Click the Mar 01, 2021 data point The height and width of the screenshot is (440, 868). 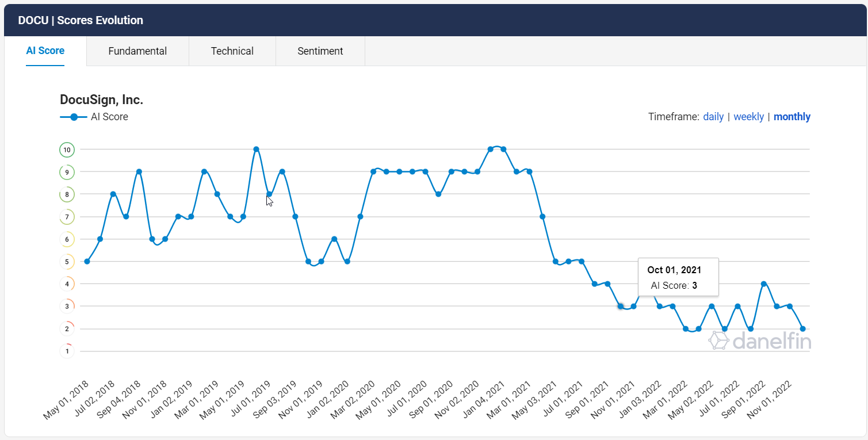coord(529,171)
